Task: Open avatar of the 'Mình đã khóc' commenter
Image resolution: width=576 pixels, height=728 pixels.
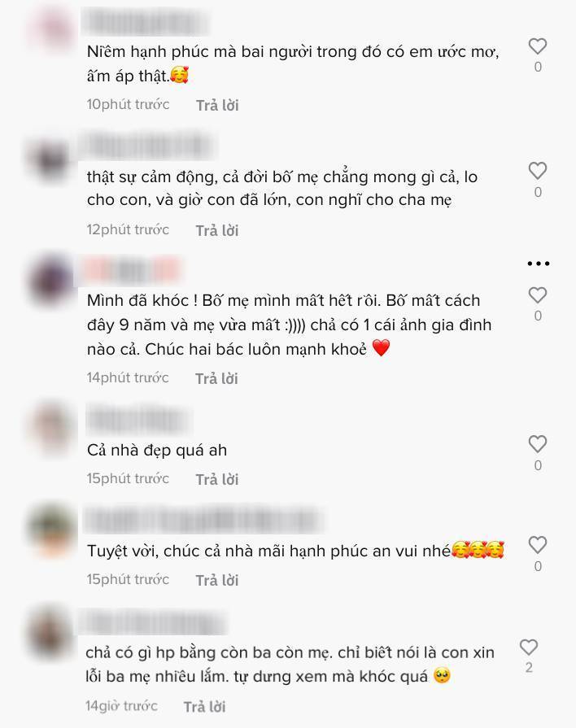Action: tap(50, 281)
